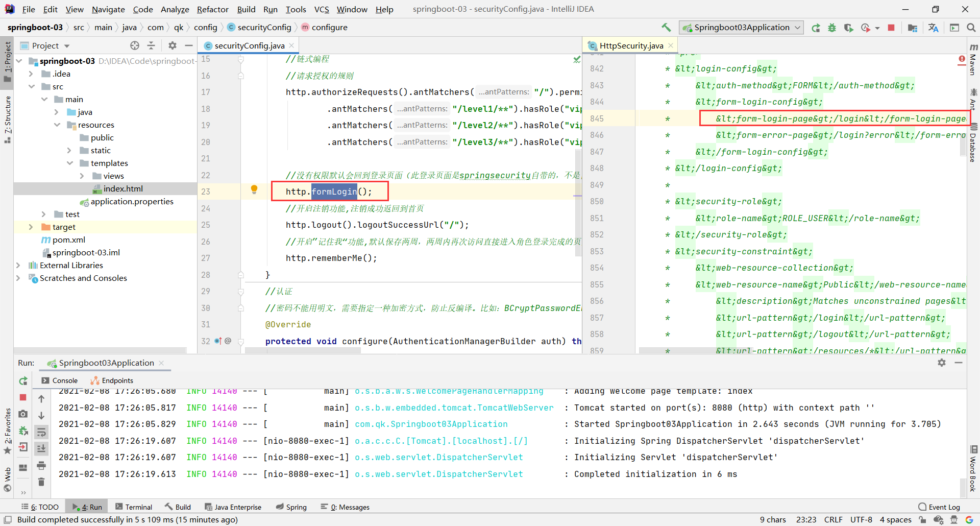Click the Build project hammer icon
The image size is (980, 526).
pyautogui.click(x=666, y=28)
